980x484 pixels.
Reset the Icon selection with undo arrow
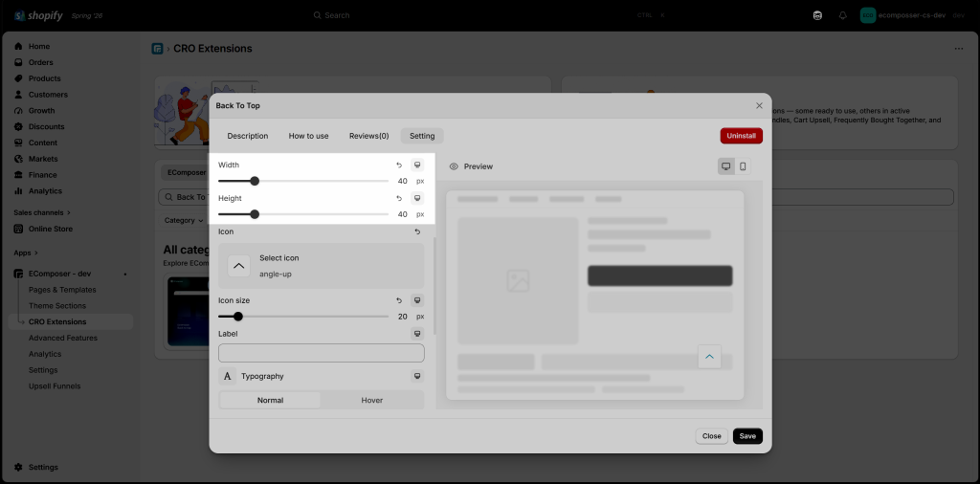tap(417, 231)
